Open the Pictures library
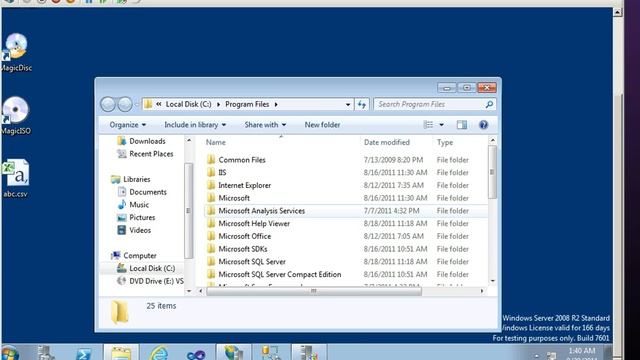 point(136,218)
